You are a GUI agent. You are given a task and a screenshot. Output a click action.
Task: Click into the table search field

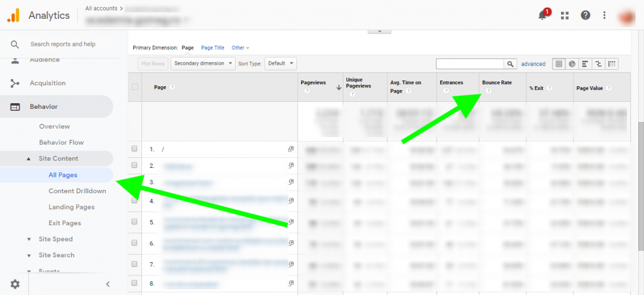pyautogui.click(x=470, y=64)
